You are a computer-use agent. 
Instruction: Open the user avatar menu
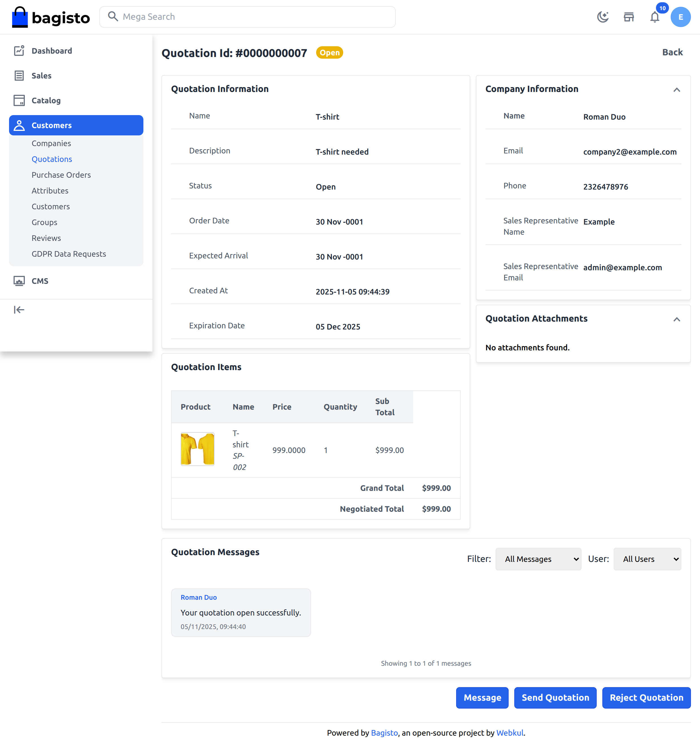681,17
